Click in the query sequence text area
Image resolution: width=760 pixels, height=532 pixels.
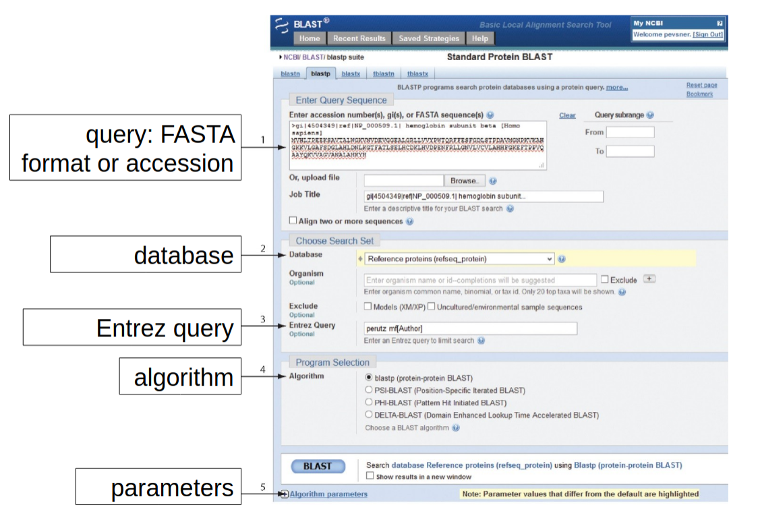[418, 146]
